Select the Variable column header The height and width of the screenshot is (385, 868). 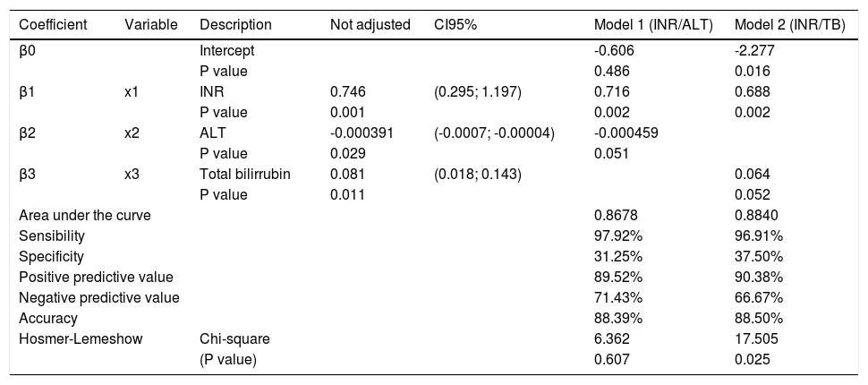point(151,24)
